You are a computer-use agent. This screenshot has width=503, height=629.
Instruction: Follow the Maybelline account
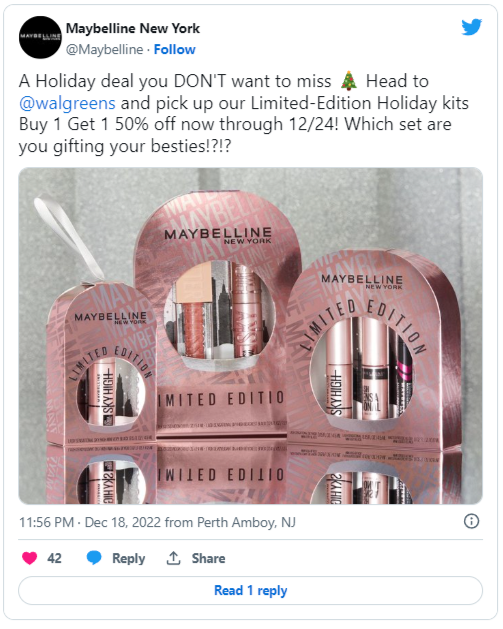click(174, 49)
